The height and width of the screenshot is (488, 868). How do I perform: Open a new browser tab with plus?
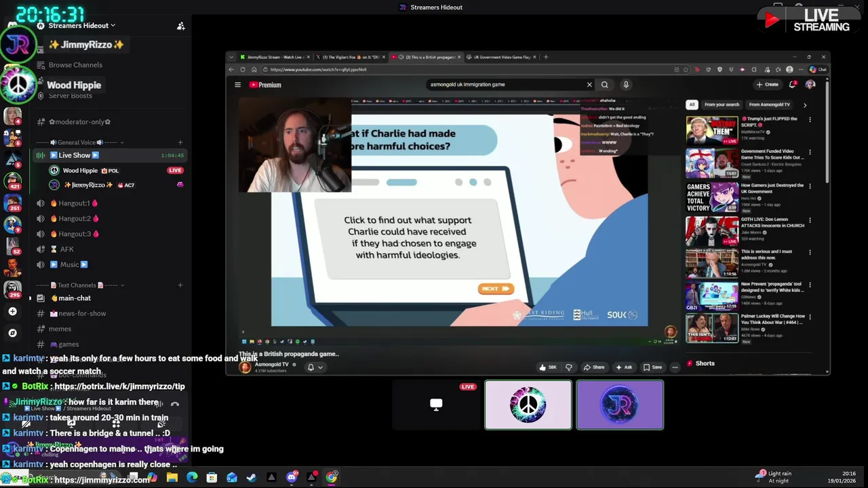click(546, 57)
